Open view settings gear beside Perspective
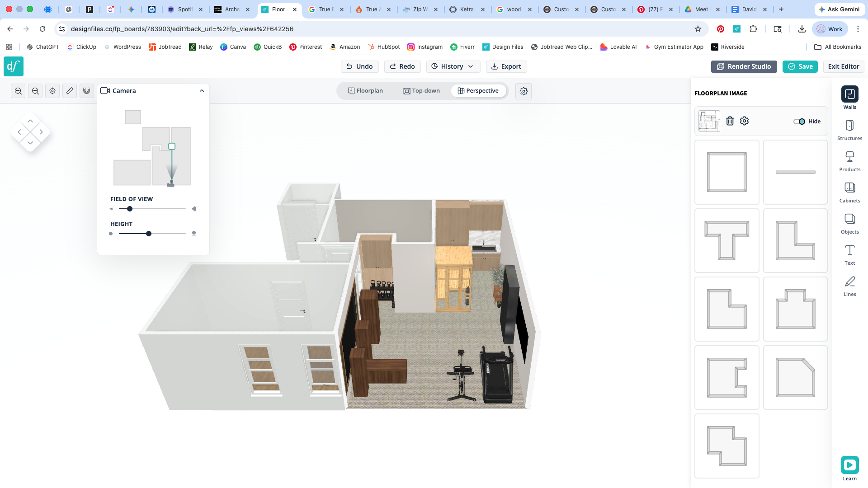Screen dimensions: 868x488 [x=524, y=91]
